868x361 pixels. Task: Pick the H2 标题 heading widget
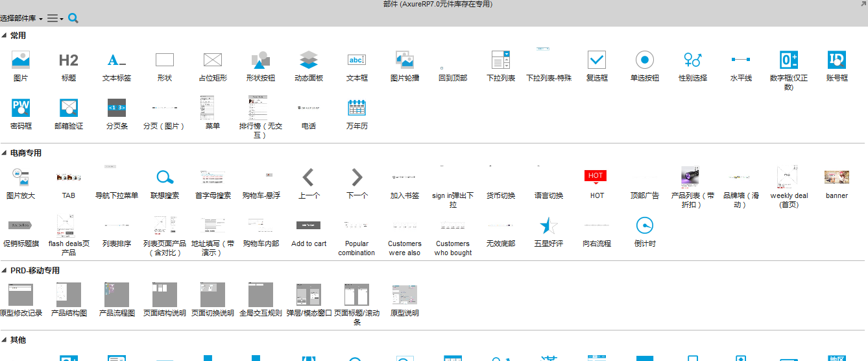click(69, 60)
